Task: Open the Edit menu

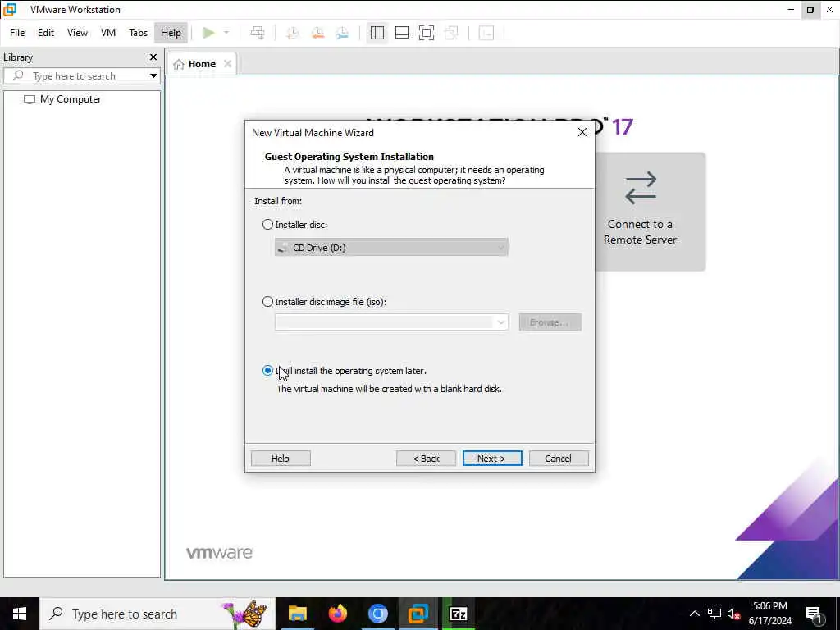Action: 46,33
